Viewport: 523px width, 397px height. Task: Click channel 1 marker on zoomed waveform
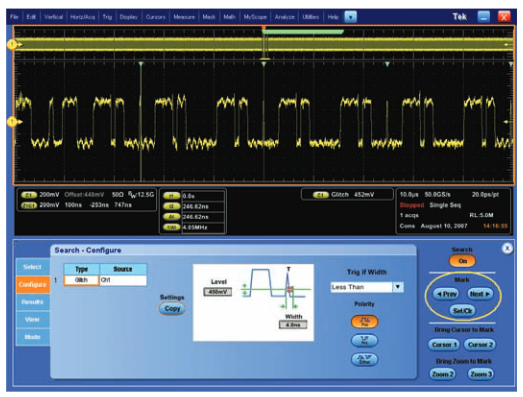(12, 122)
